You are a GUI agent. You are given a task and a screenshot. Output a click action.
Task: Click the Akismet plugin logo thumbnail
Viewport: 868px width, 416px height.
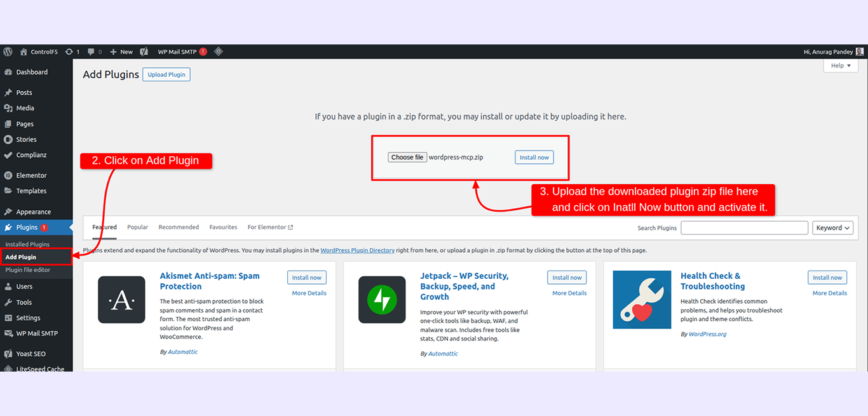click(x=121, y=300)
